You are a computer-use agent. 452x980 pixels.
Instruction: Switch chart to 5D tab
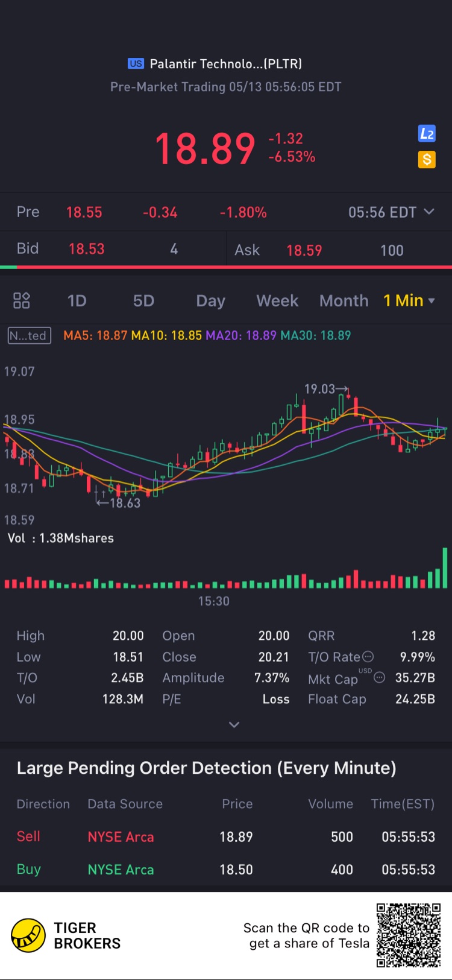[143, 300]
